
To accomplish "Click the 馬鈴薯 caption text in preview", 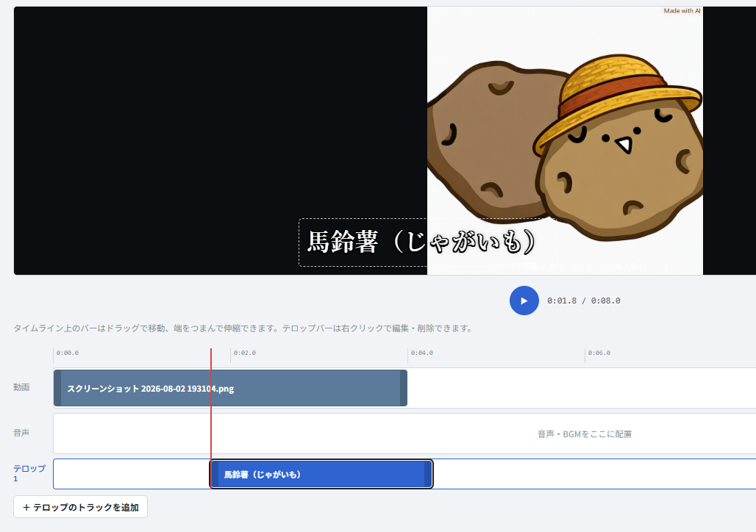I will (421, 242).
